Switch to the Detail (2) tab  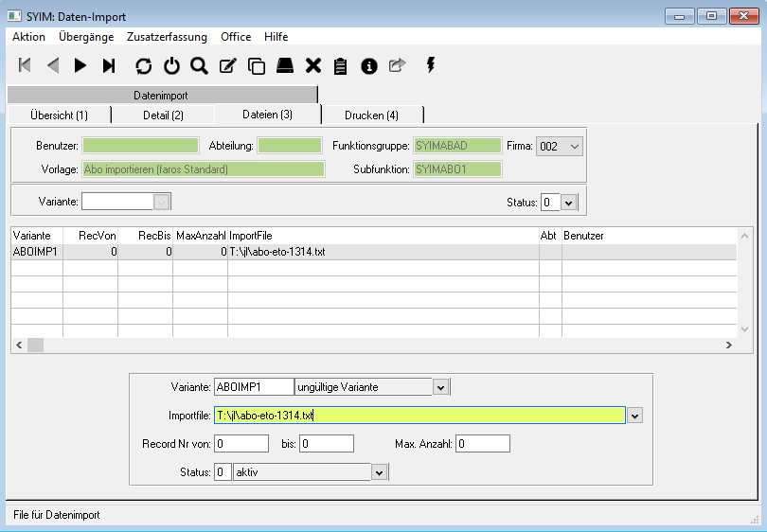pos(163,115)
